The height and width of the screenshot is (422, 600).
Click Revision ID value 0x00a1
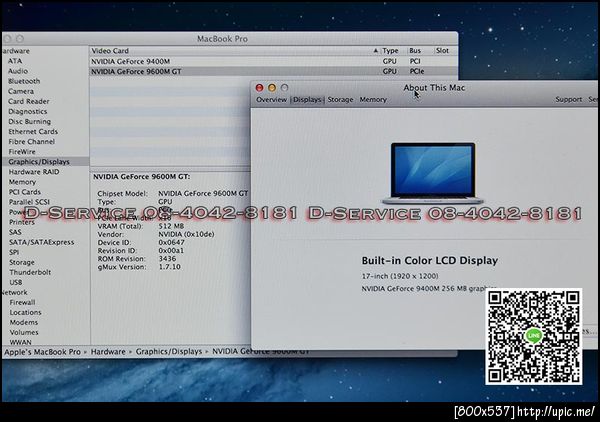point(171,251)
